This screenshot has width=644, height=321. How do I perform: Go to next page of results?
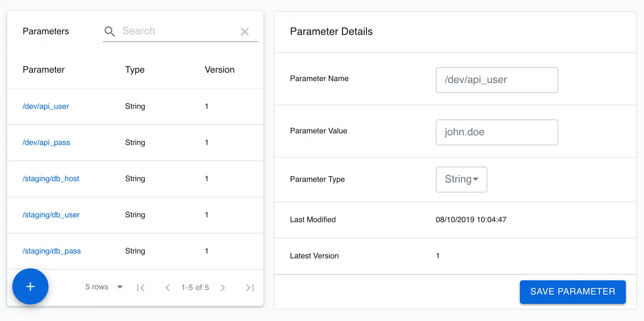(223, 287)
